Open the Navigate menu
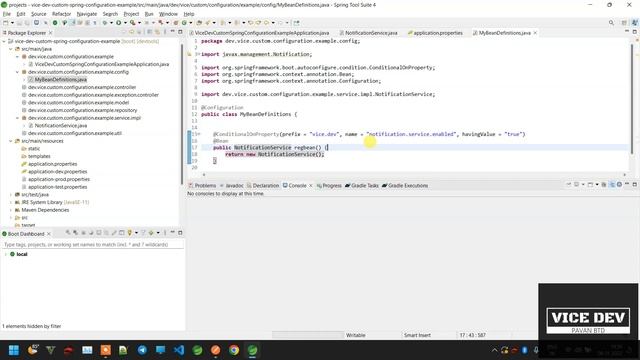The width and height of the screenshot is (640, 360). click(x=87, y=14)
